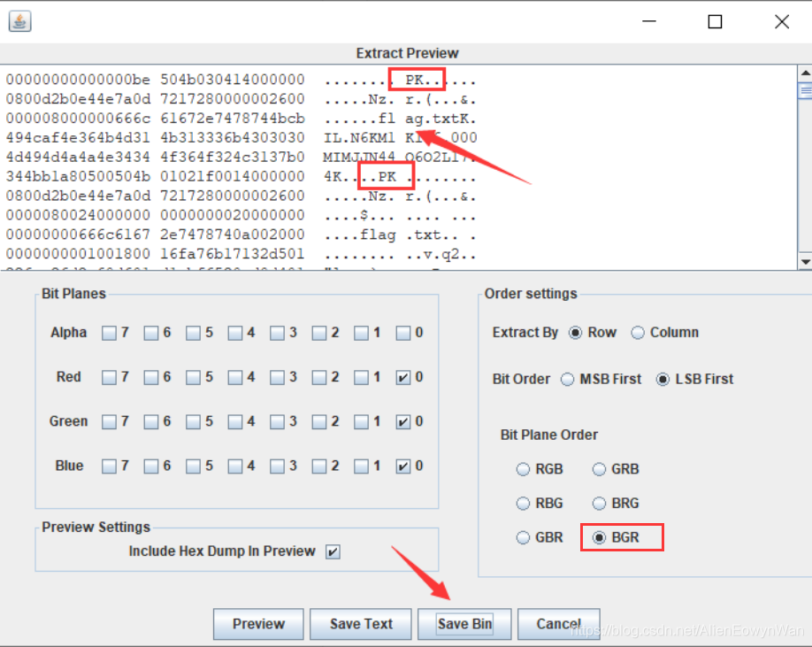This screenshot has width=812, height=647.
Task: Pick BRG bit plane order
Action: 599,504
